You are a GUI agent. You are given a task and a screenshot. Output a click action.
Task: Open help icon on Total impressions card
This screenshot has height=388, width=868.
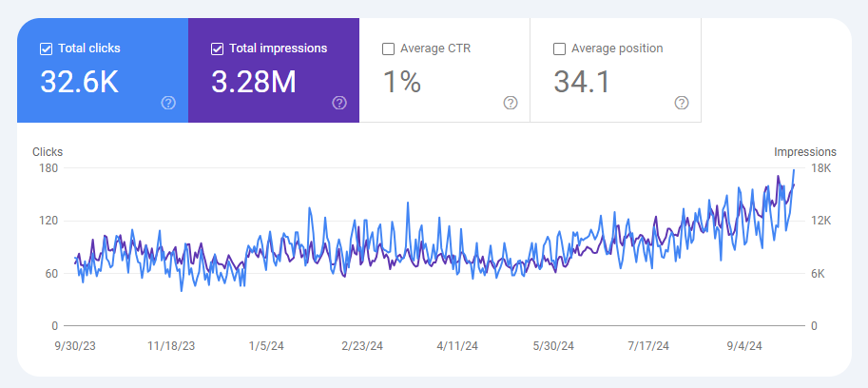pos(339,103)
